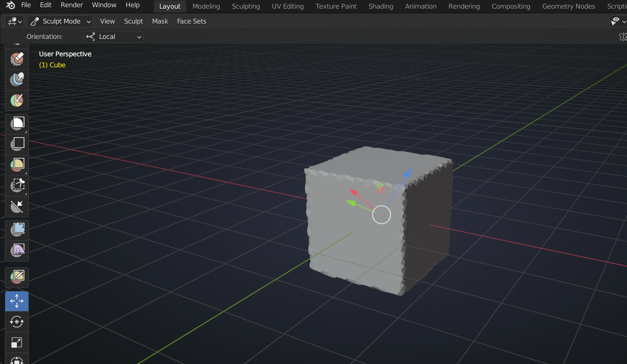Select the Multires Displacement Eraser brush
Image resolution: width=627 pixels, height=364 pixels.
click(17, 58)
